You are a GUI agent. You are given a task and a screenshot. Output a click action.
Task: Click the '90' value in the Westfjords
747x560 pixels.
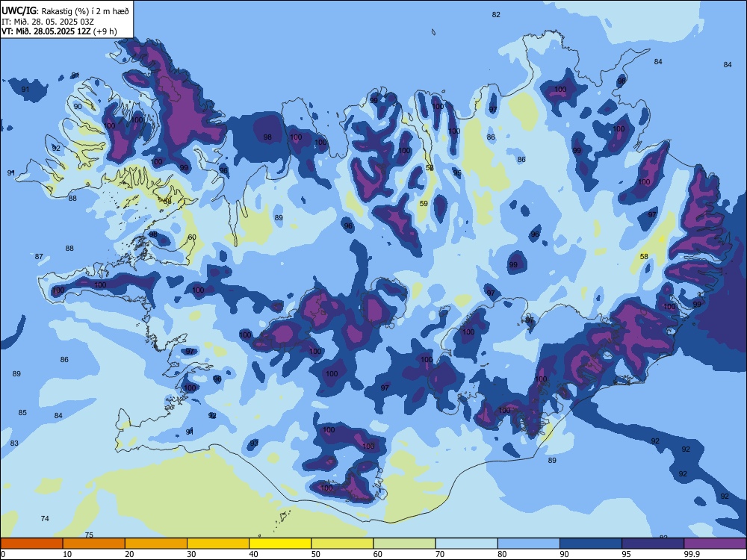[78, 107]
